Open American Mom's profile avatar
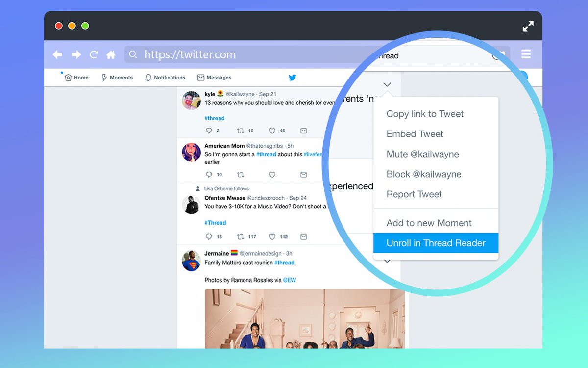The width and height of the screenshot is (588, 368). tap(191, 152)
